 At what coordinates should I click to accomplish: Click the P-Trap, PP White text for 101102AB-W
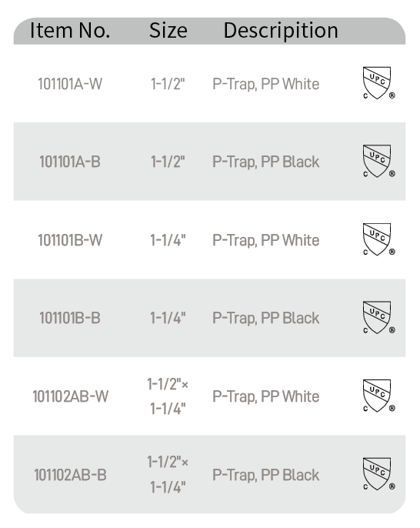click(x=266, y=396)
